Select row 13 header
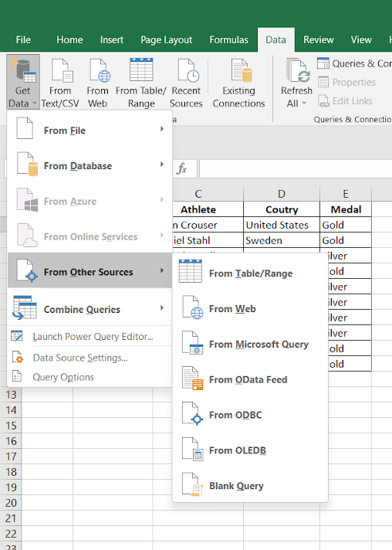The image size is (392, 550). point(11,395)
